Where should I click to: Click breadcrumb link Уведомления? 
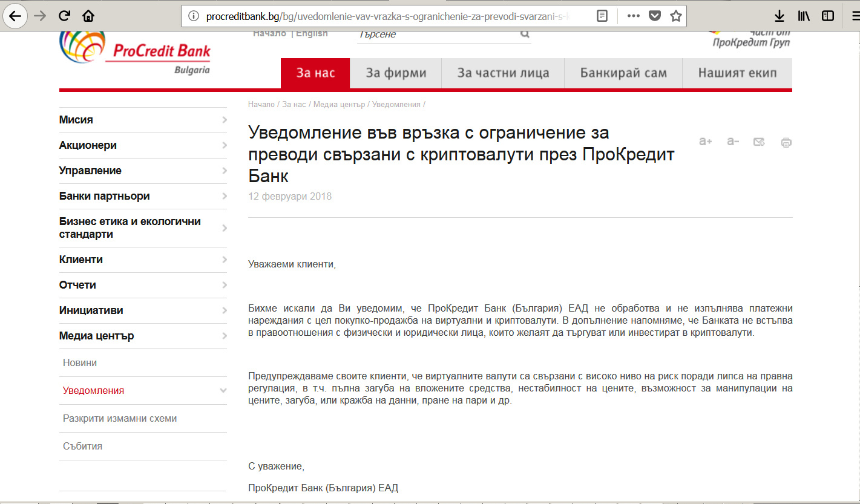[396, 104]
